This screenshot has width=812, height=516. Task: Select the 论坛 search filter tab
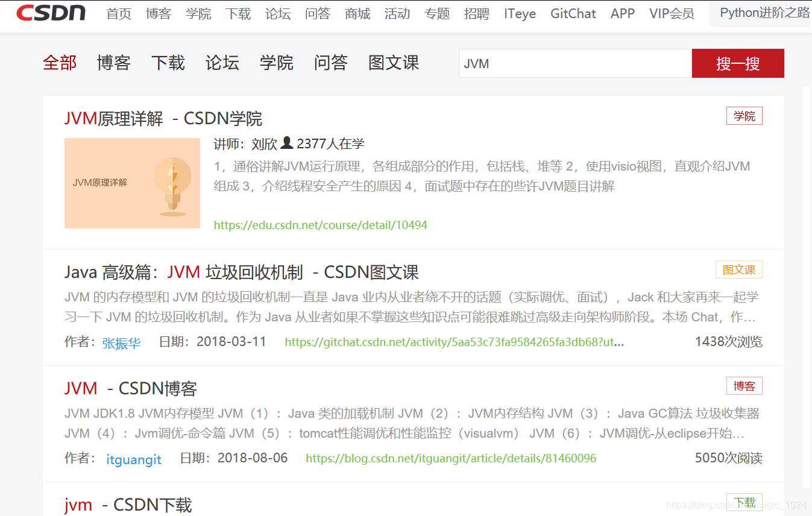pos(222,63)
